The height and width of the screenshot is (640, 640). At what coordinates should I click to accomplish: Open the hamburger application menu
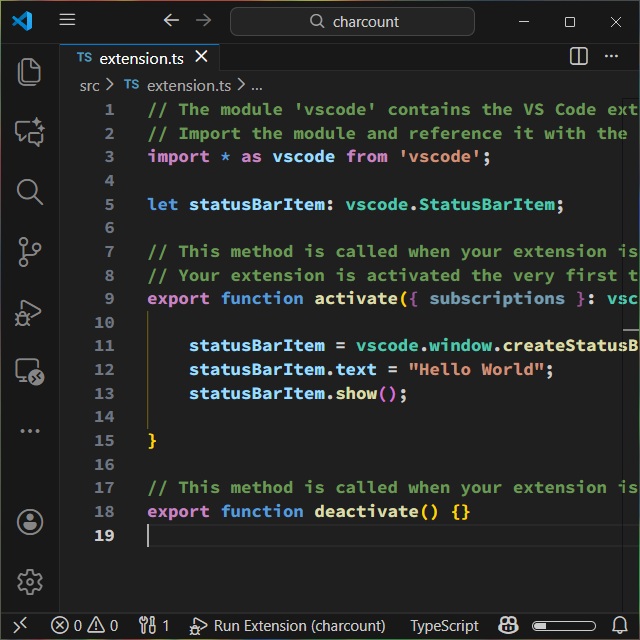[67, 21]
